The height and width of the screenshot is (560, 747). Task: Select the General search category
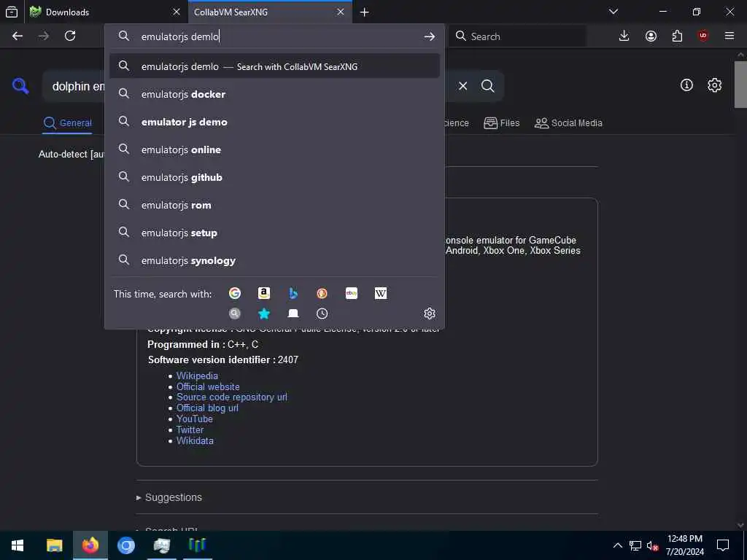pyautogui.click(x=67, y=122)
